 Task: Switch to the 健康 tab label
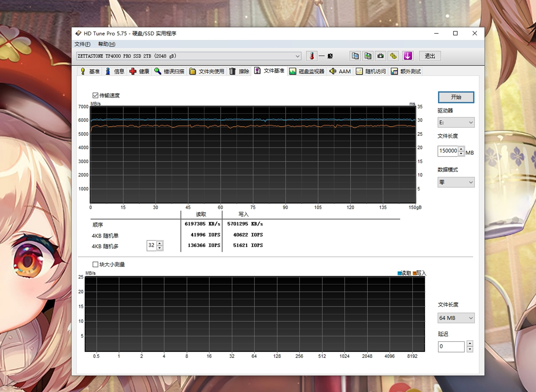point(144,71)
